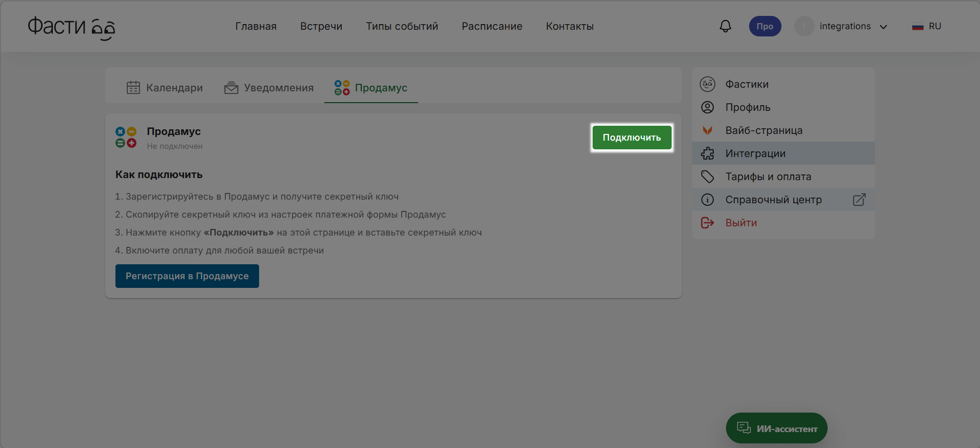980x448 pixels.
Task: Switch to the Уведомления tab
Action: pos(269,88)
